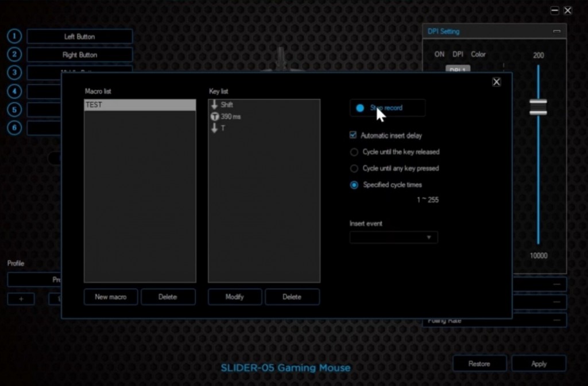588x386 pixels.
Task: Click the blue Stop record indicator dot
Action: [360, 108]
